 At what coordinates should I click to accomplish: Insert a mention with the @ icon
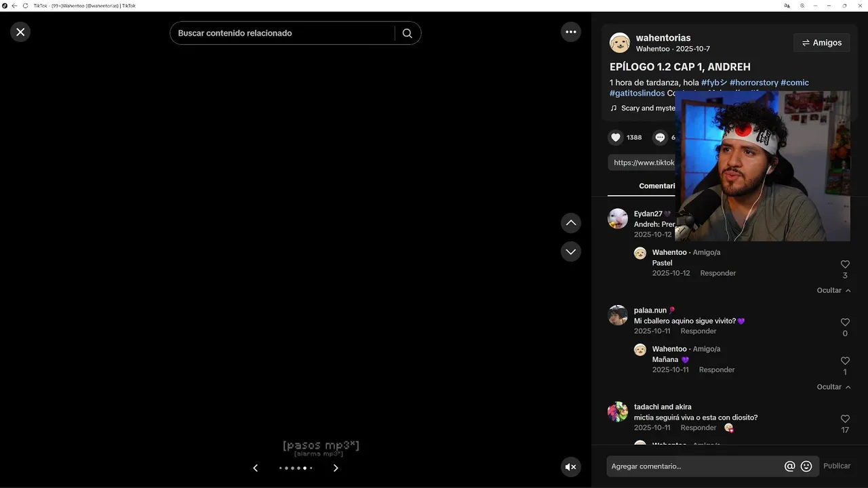pos(789,466)
